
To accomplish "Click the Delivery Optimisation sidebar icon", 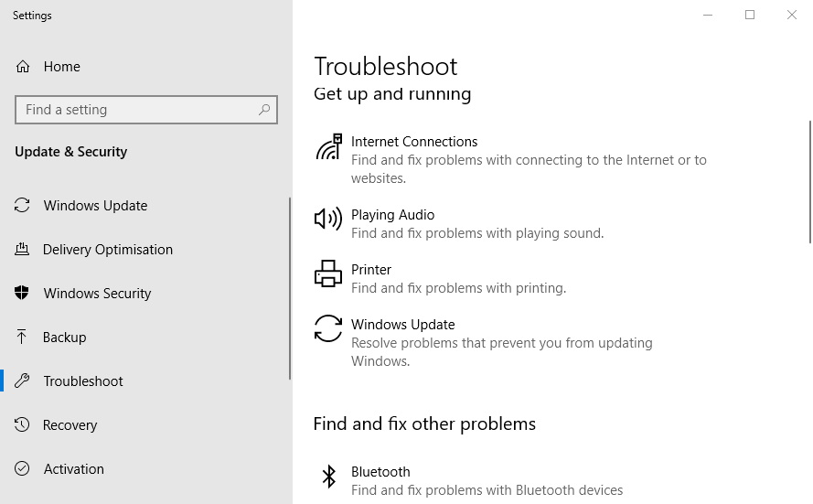I will [23, 250].
